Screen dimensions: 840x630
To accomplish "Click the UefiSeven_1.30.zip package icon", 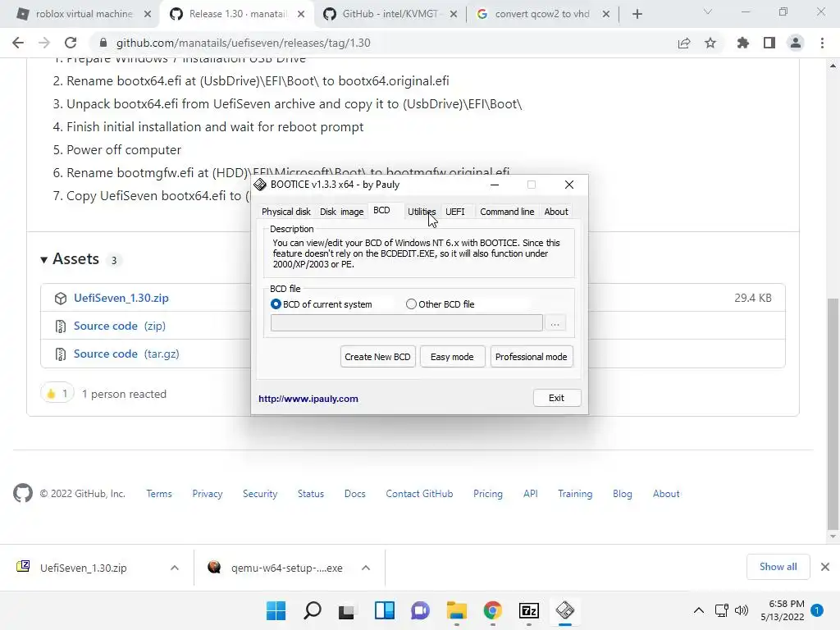I will pos(61,299).
